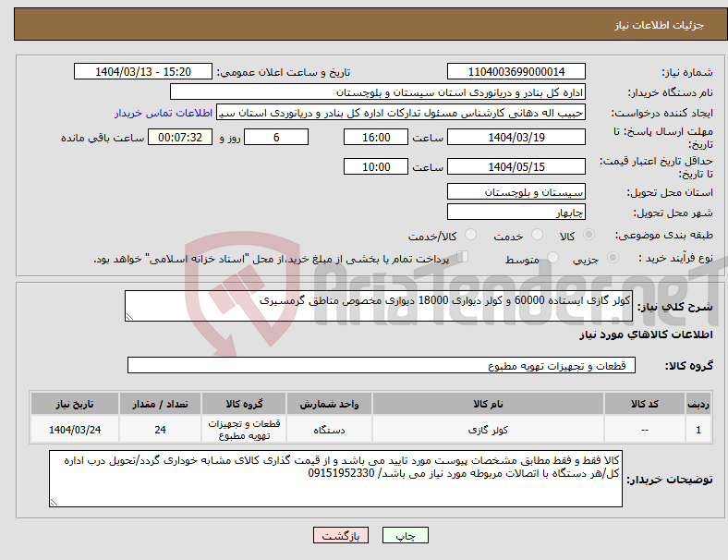Click the چاپ print button

tap(405, 535)
